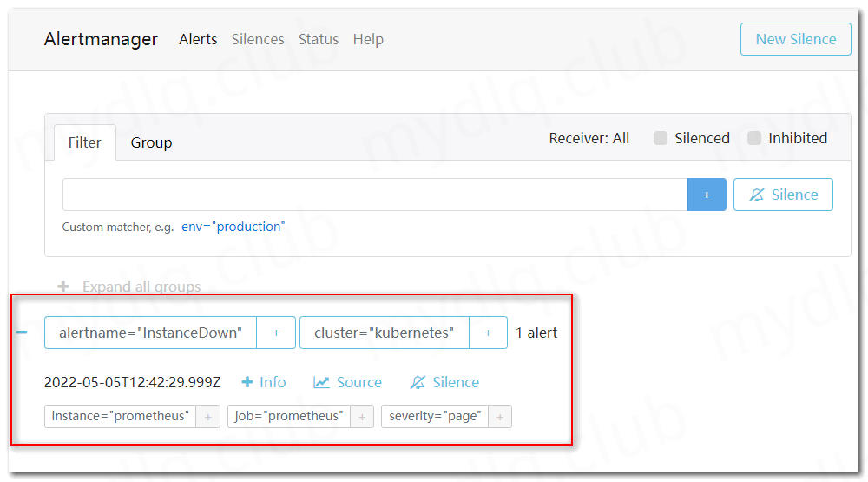Screen dimensions: 868x482
Task: Open the Status navigation item
Action: tap(319, 39)
